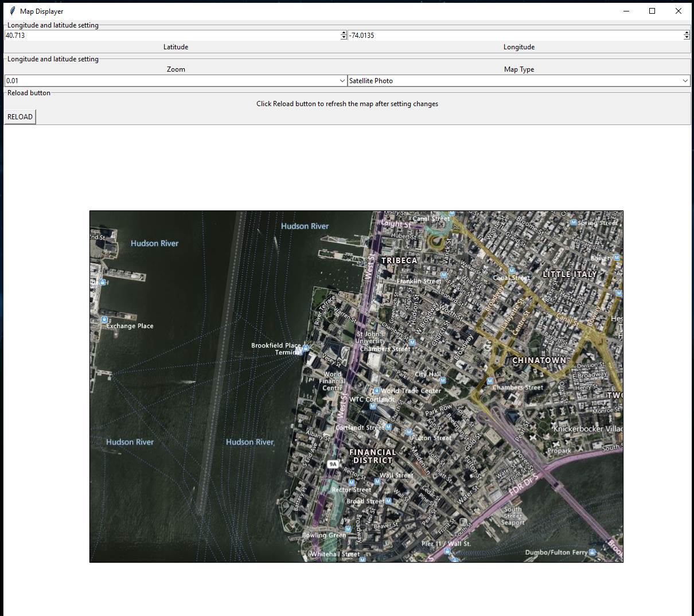694x616 pixels.
Task: Click the M subway icon at Bowling Green
Action: coord(348,529)
